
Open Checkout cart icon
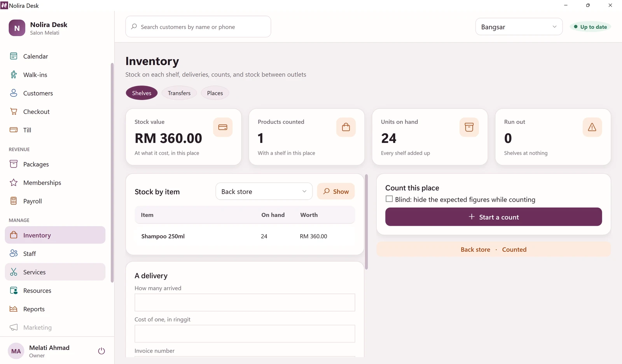(x=14, y=111)
